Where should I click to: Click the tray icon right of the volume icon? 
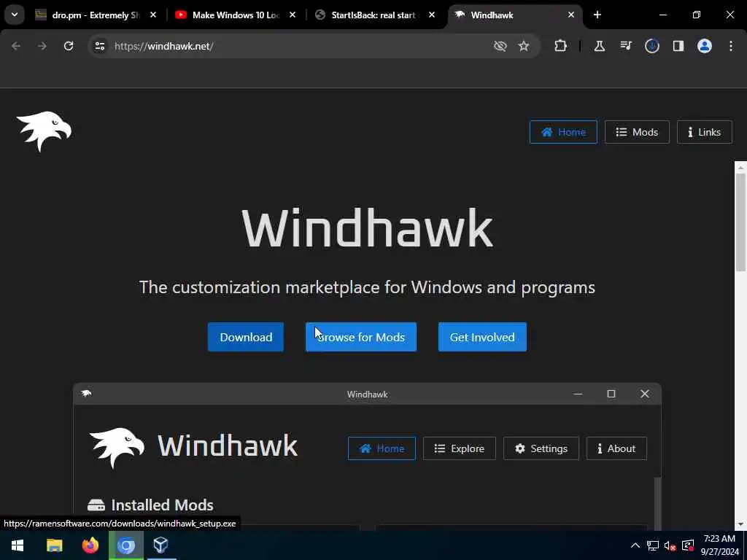pyautogui.click(x=688, y=545)
